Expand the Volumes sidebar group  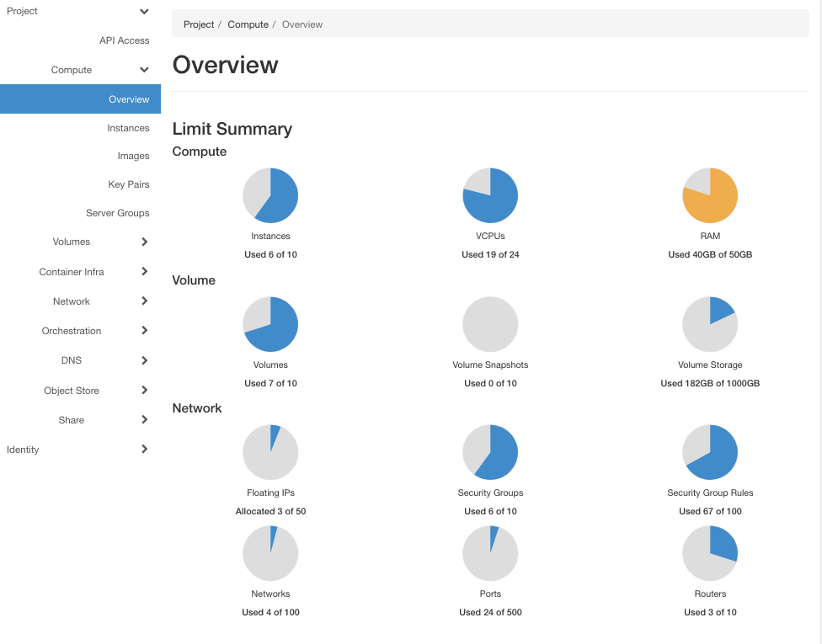[144, 242]
